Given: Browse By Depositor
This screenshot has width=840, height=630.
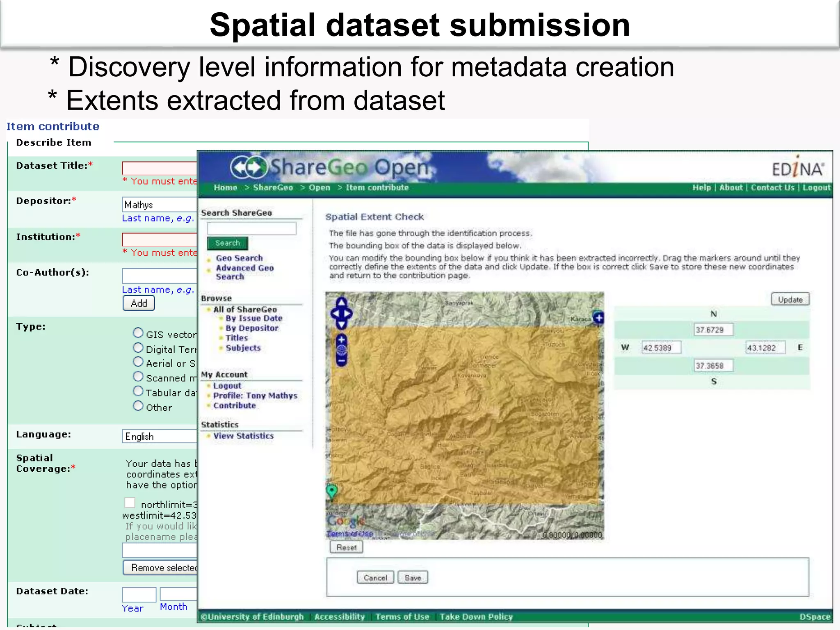Looking at the screenshot, I should click(252, 328).
